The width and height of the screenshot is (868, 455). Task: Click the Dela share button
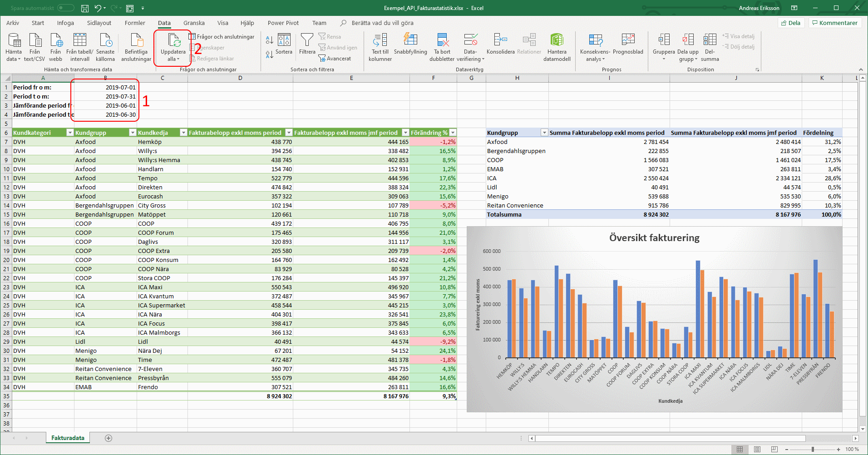pos(791,23)
